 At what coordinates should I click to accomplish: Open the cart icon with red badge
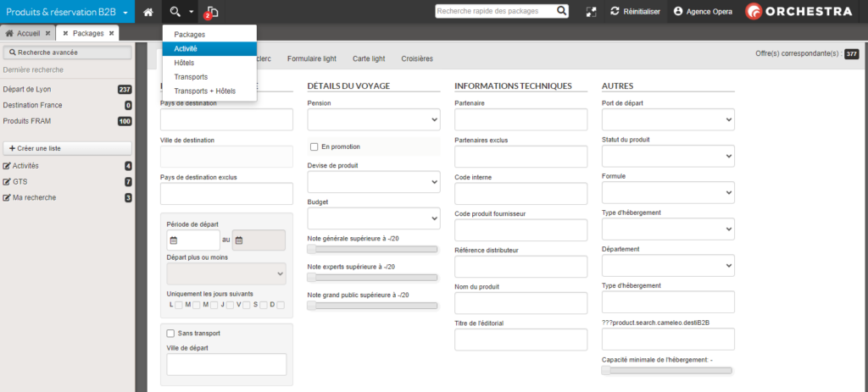[212, 12]
